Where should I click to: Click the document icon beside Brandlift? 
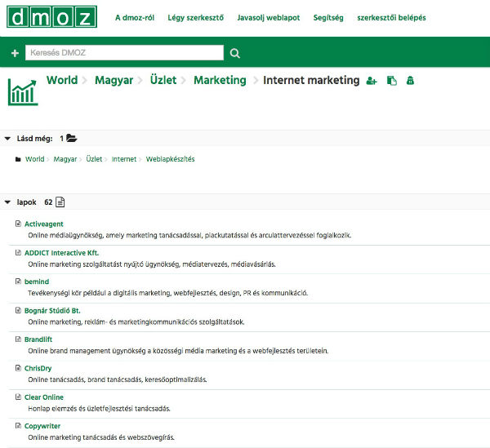[18, 339]
